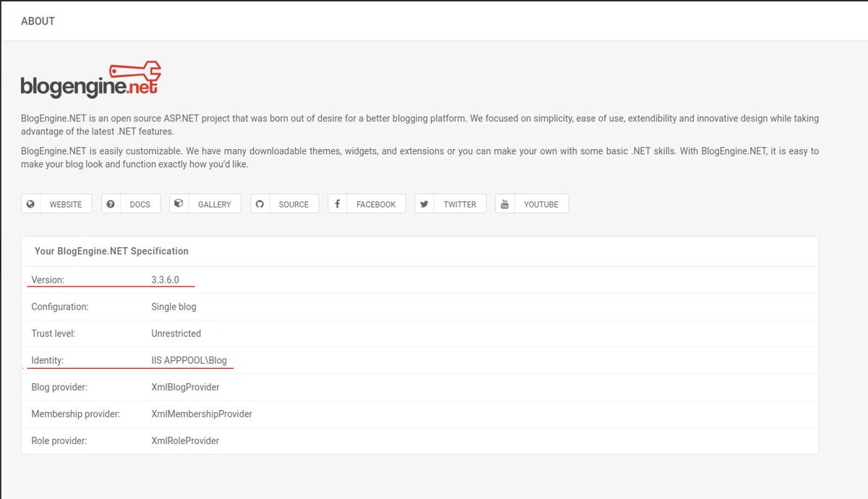This screenshot has width=868, height=499.
Task: Open the YOUTUBE link button
Action: [532, 204]
